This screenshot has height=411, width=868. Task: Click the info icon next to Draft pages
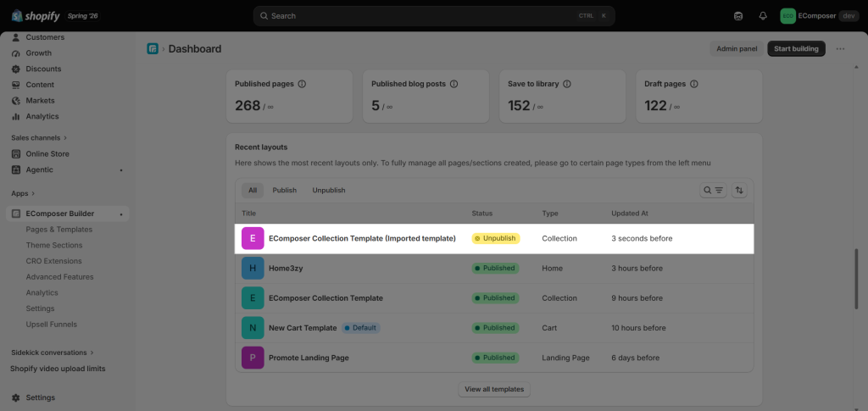click(694, 84)
